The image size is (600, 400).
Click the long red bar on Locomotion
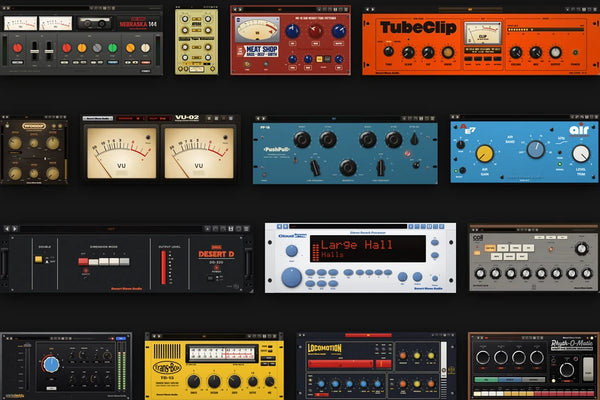(341, 364)
